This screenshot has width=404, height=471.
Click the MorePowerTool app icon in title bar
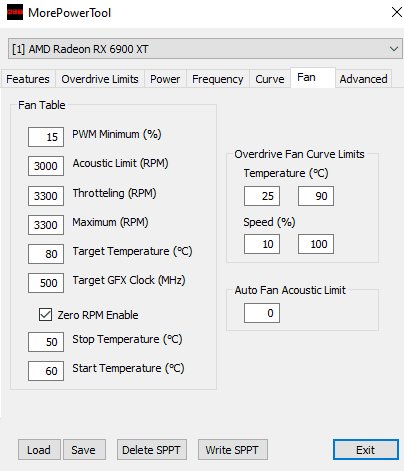click(15, 12)
